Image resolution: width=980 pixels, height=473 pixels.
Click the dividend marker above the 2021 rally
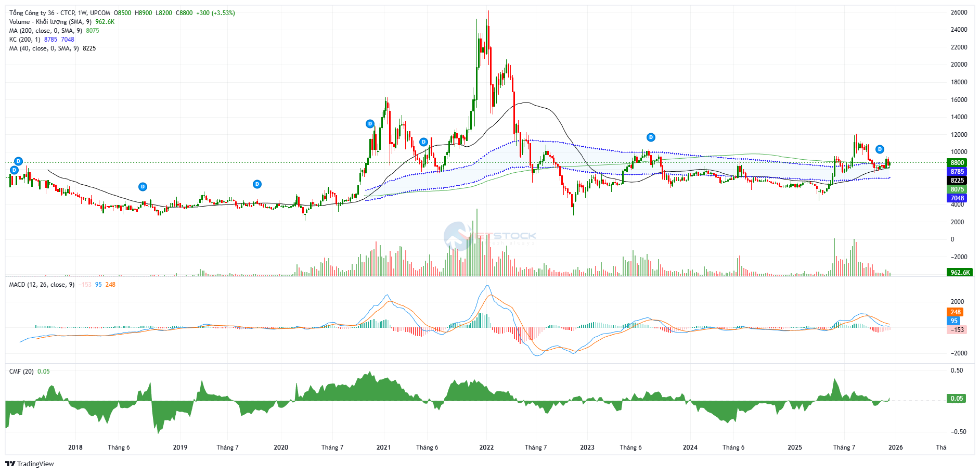(x=370, y=124)
